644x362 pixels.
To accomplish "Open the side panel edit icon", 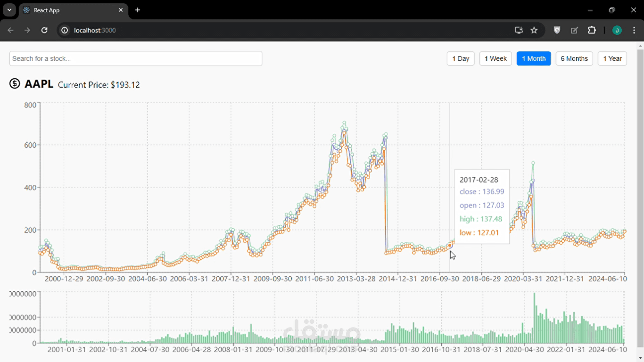I will [x=574, y=30].
